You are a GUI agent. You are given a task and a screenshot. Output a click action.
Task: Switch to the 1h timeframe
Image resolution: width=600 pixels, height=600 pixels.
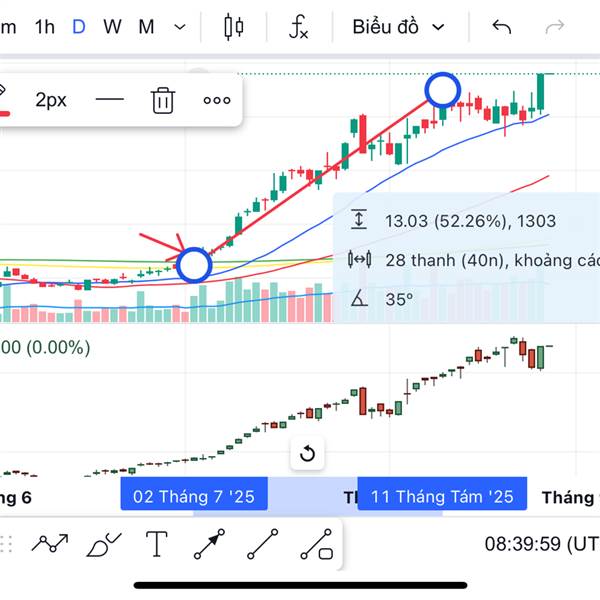[x=45, y=27]
